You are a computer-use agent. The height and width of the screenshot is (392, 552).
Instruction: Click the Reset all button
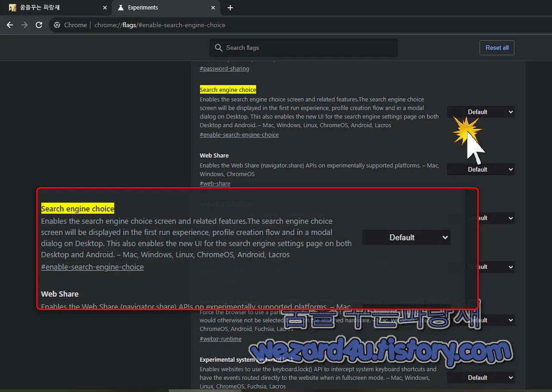pos(497,47)
